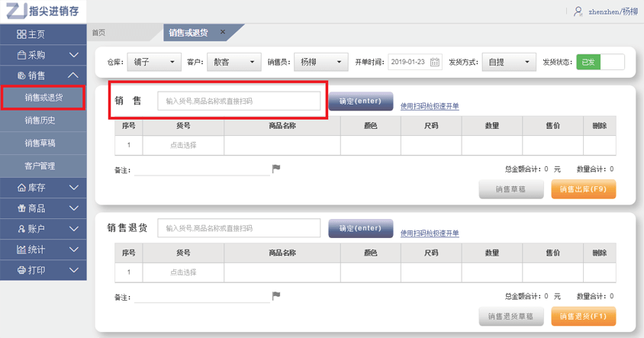The height and width of the screenshot is (338, 644).
Task: Click the calendar icon in 开单时间 field
Action: pos(435,63)
